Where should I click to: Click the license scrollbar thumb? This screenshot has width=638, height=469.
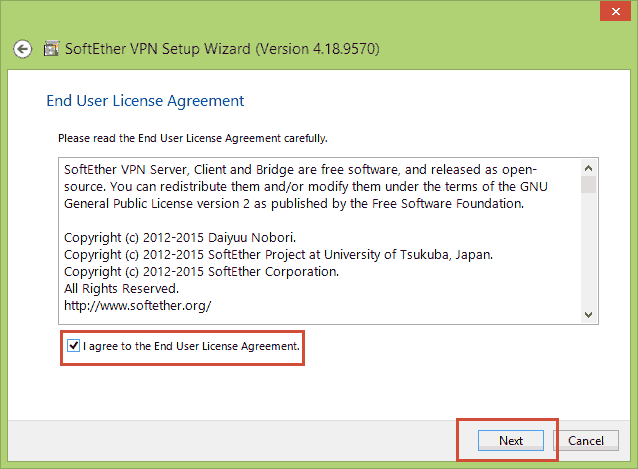point(588,185)
